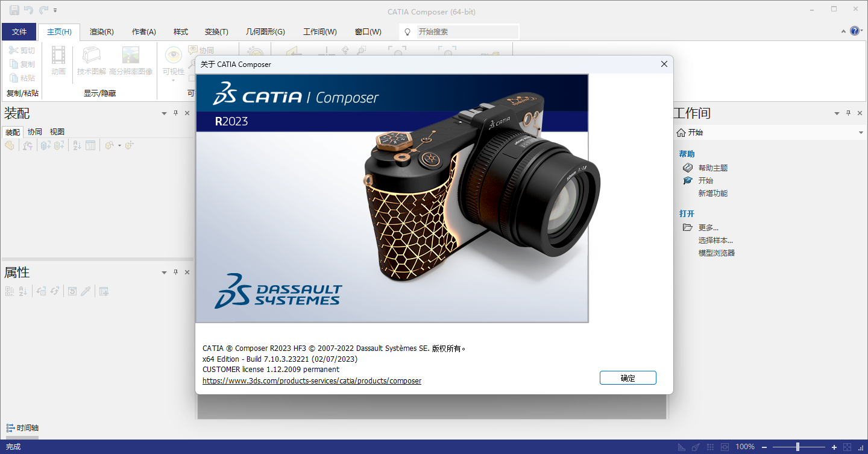Click the dropper icon in 属性 toolbar
The image size is (868, 454).
(86, 291)
